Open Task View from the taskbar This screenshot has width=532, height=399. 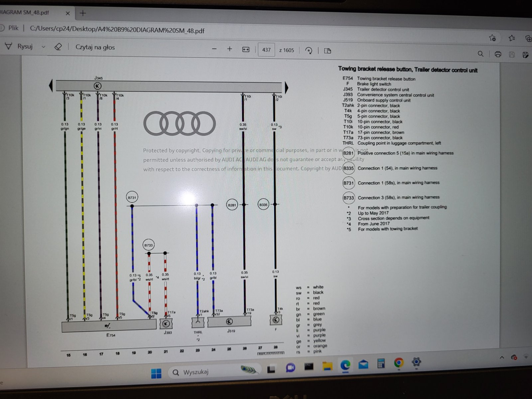pyautogui.click(x=271, y=369)
